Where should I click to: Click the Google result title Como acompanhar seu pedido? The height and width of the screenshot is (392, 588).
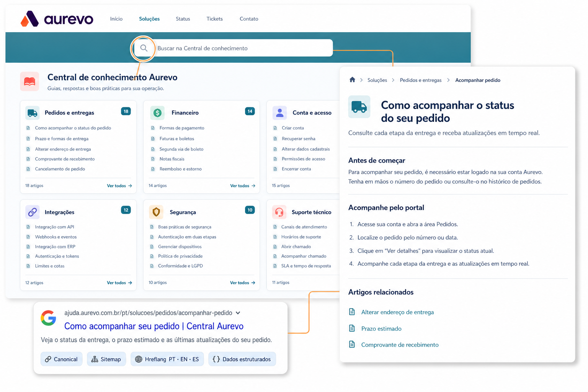tap(154, 326)
